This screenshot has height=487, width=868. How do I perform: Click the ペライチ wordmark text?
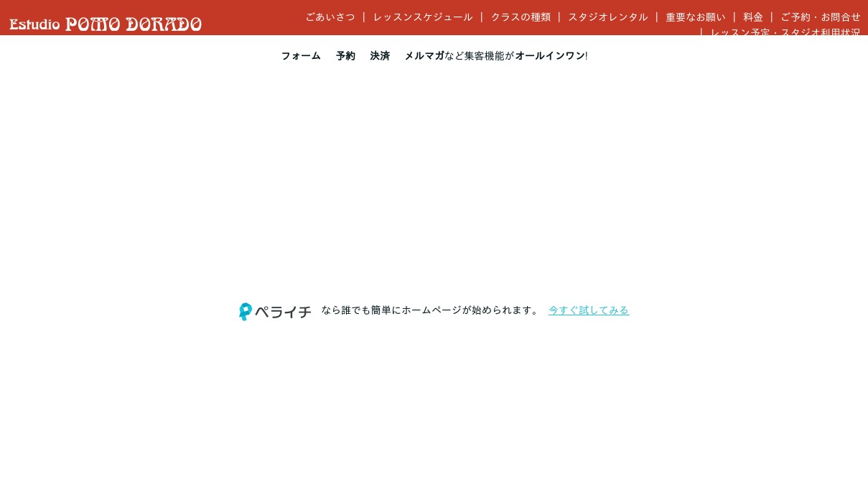tap(283, 312)
